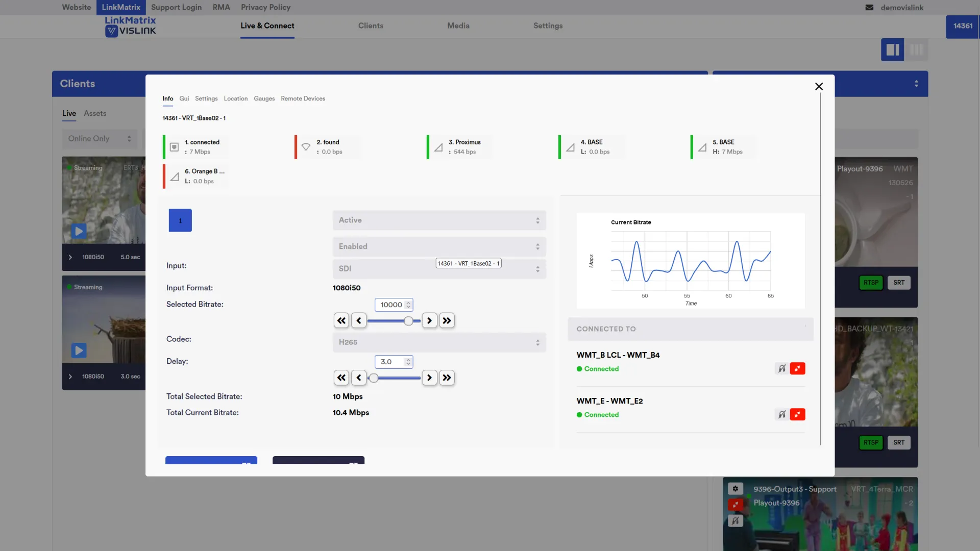Click the Selected Bitrate slider handle

click(x=408, y=321)
